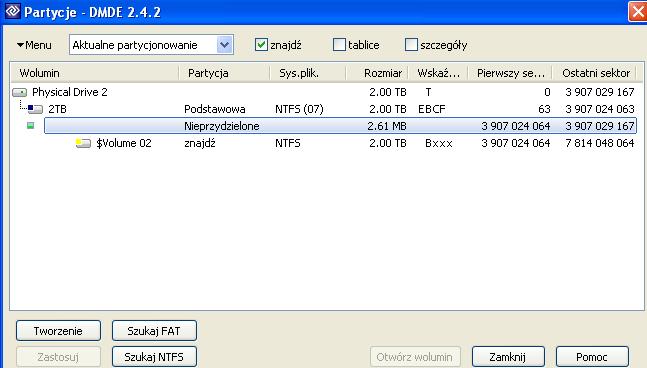This screenshot has width=647, height=368.
Task: Click first sector value 63
Action: tap(544, 109)
